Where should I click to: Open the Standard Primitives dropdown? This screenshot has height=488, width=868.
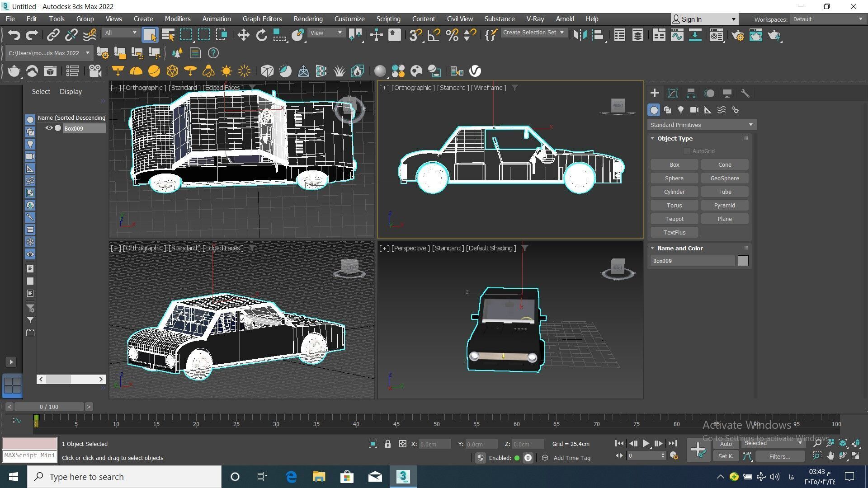pyautogui.click(x=701, y=125)
